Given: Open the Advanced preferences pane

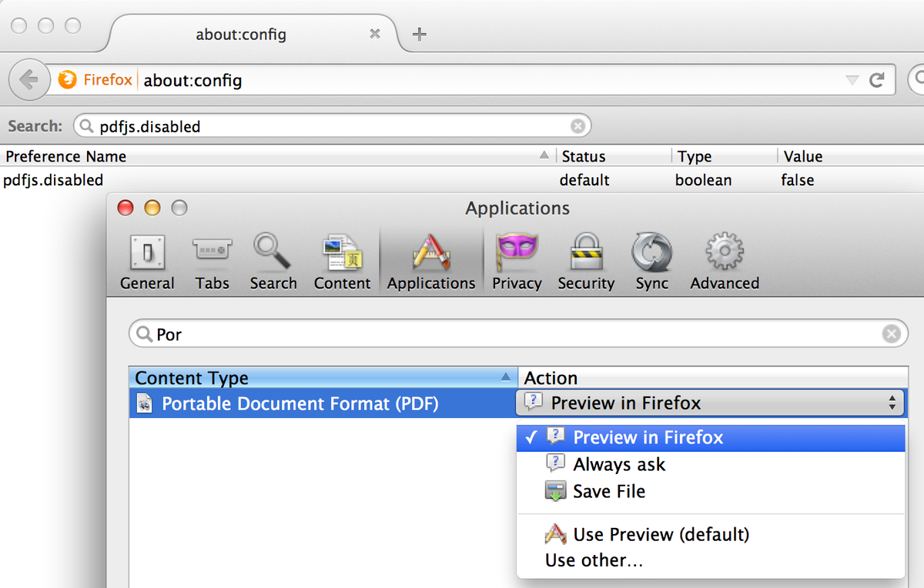Looking at the screenshot, I should coord(725,262).
